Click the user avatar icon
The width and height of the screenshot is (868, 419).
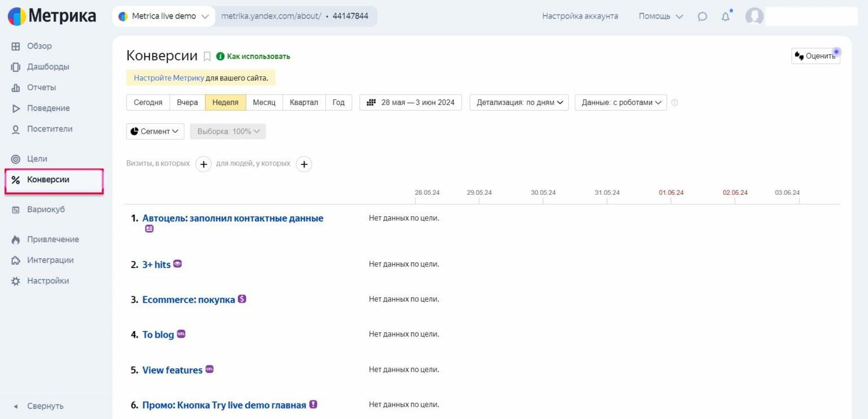[x=754, y=16]
